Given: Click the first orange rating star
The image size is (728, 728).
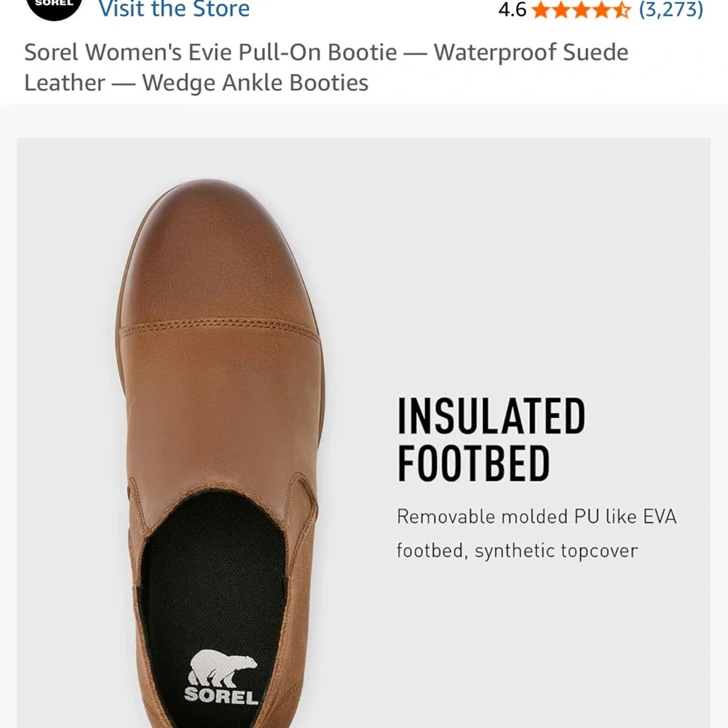Looking at the screenshot, I should point(541,10).
